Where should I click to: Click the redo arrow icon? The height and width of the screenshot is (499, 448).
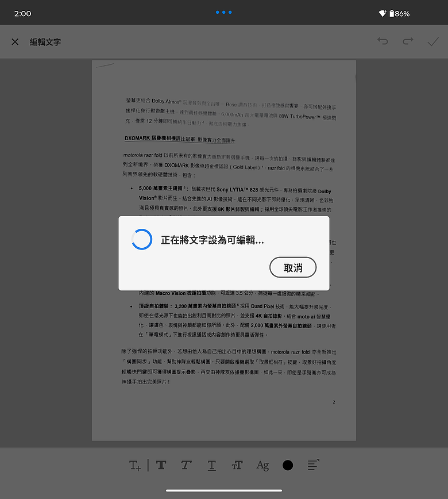tap(408, 41)
